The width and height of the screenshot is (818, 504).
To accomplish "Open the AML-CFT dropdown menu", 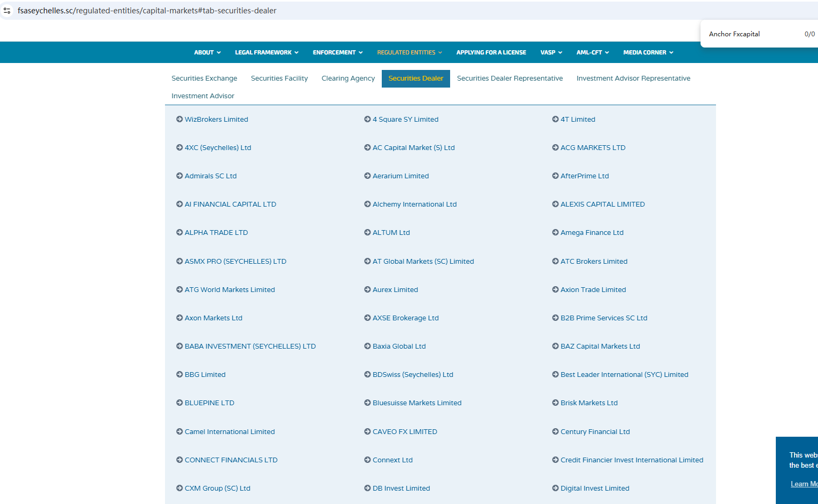I will (593, 52).
